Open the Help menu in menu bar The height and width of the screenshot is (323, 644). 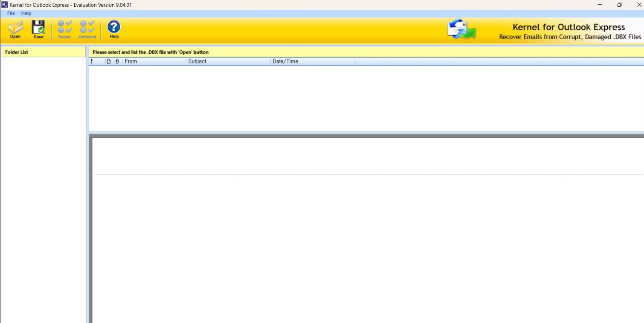pyautogui.click(x=26, y=13)
